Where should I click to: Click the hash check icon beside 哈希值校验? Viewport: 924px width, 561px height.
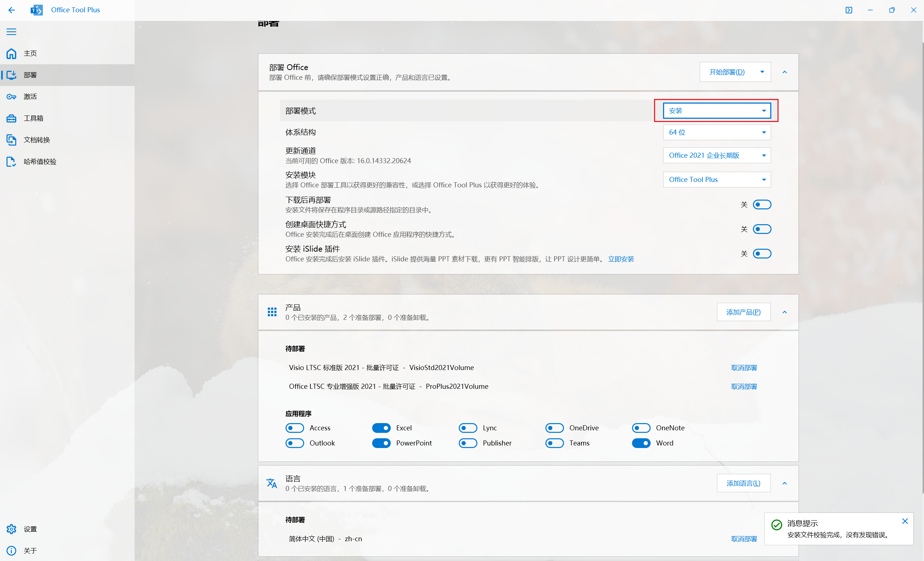click(11, 162)
